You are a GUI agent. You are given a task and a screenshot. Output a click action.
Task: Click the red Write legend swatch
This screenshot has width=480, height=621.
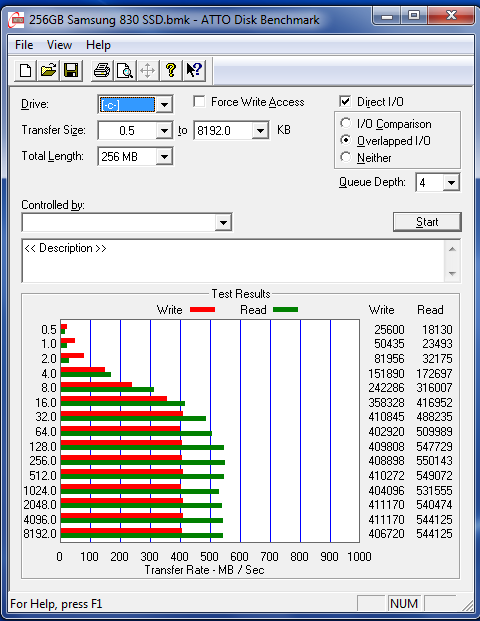tap(202, 310)
